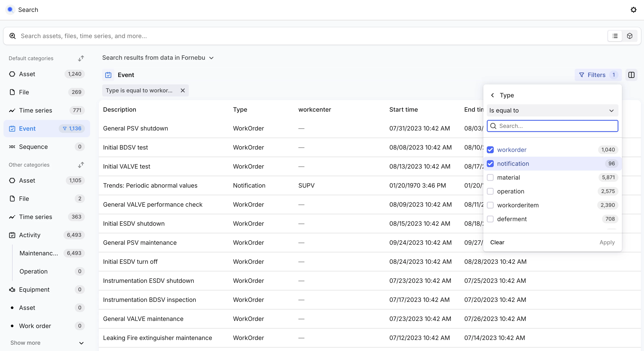Screen dimensions: 644x351
Task: Open the Is equal to operator dropdown
Action: click(x=552, y=110)
